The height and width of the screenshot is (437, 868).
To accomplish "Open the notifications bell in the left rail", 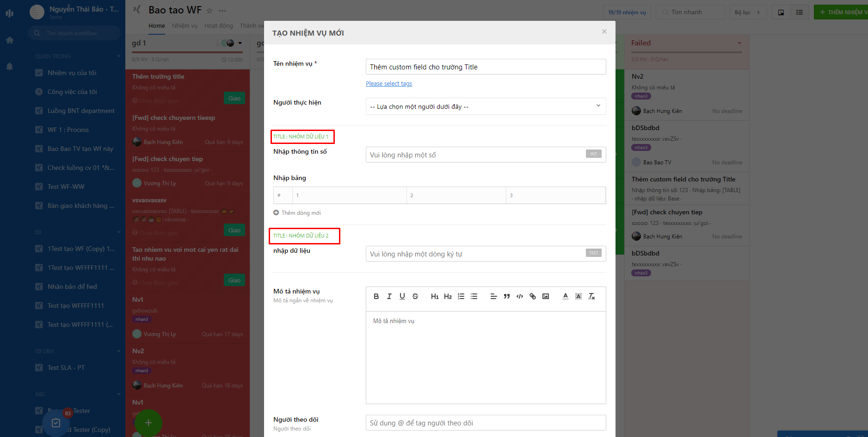I will click(10, 66).
